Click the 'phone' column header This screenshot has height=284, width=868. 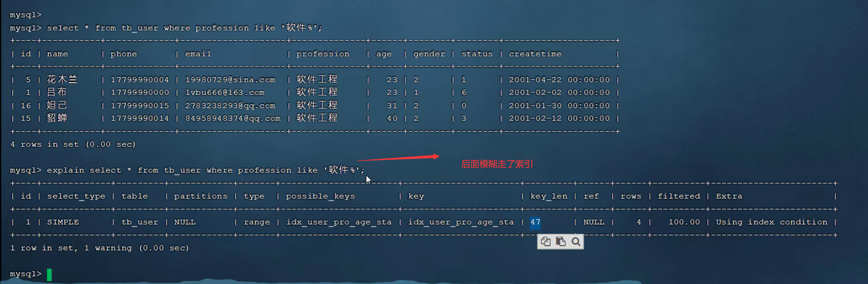(124, 54)
